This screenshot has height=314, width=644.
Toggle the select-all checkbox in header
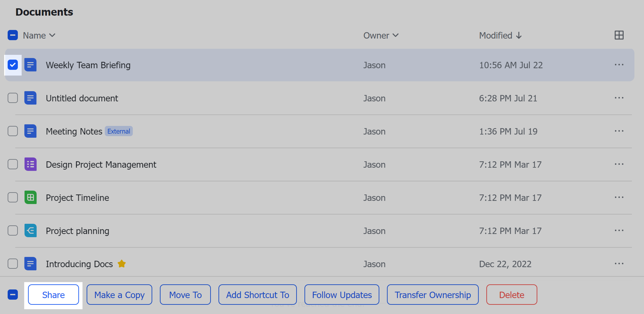[x=13, y=35]
